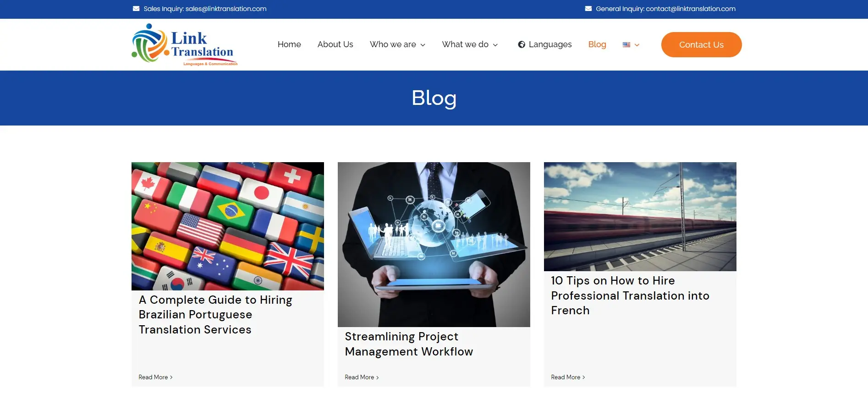Open the Streamlining Project Management Workflow title

click(408, 344)
